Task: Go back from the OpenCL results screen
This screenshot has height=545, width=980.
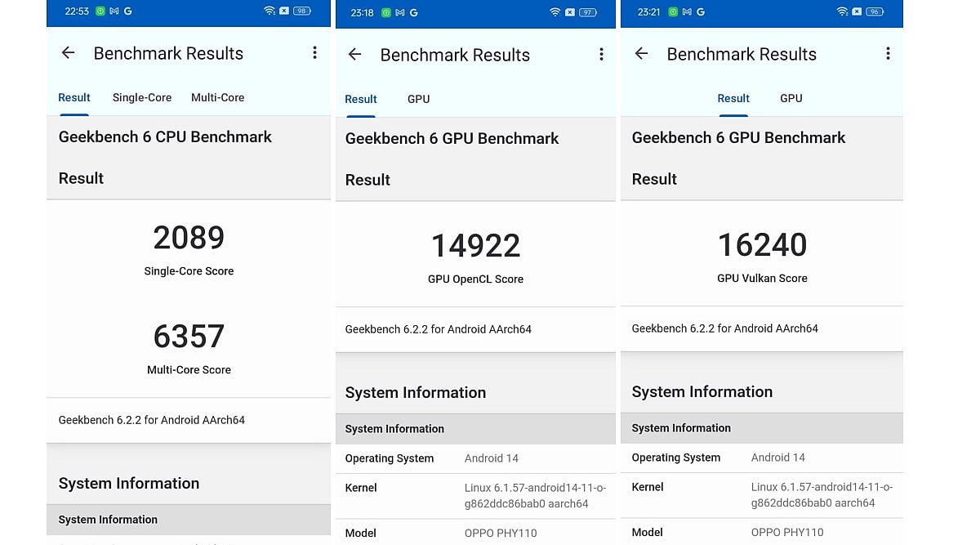Action: tap(354, 55)
